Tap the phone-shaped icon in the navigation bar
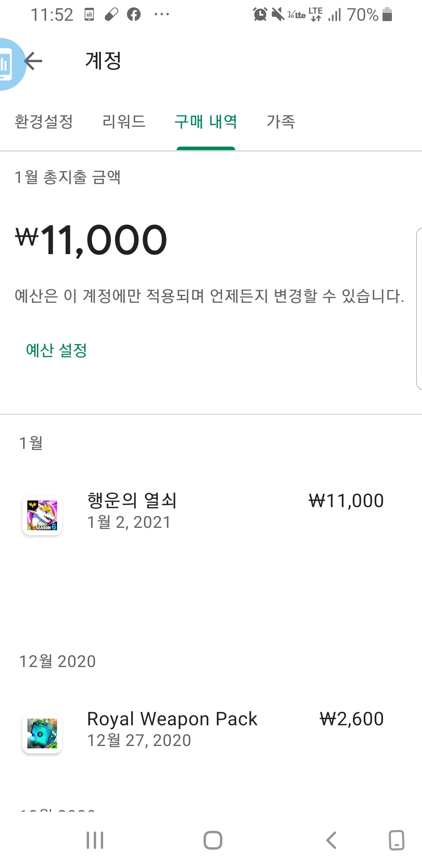The image size is (422, 868). coord(396,840)
